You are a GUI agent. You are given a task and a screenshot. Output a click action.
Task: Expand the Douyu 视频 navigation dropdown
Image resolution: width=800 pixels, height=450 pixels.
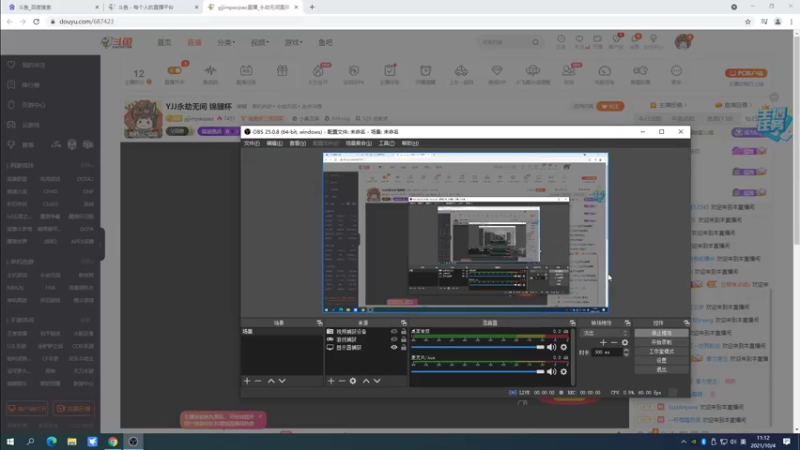[260, 42]
